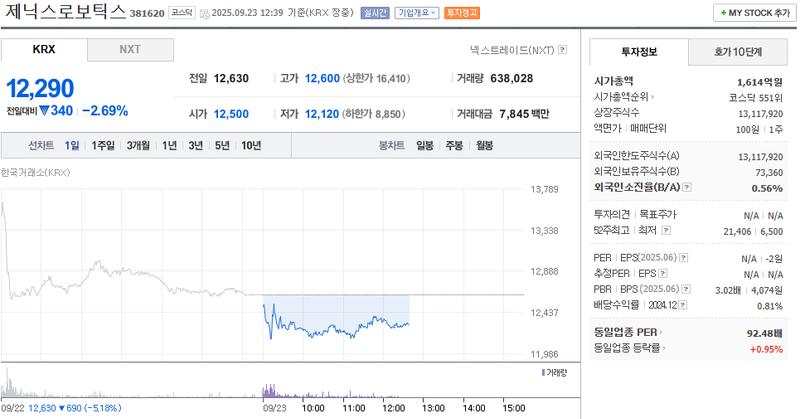Click the calendar icon beside the date
This screenshot has width=800, height=419.
(205, 13)
